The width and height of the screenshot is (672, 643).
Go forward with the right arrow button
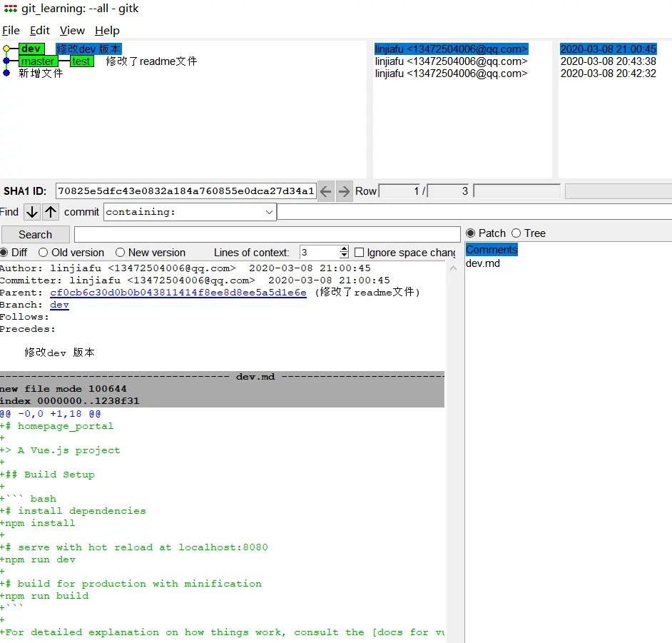(x=344, y=191)
